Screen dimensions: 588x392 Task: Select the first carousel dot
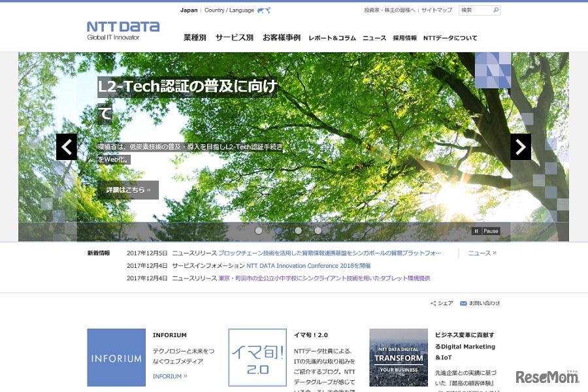[258, 231]
